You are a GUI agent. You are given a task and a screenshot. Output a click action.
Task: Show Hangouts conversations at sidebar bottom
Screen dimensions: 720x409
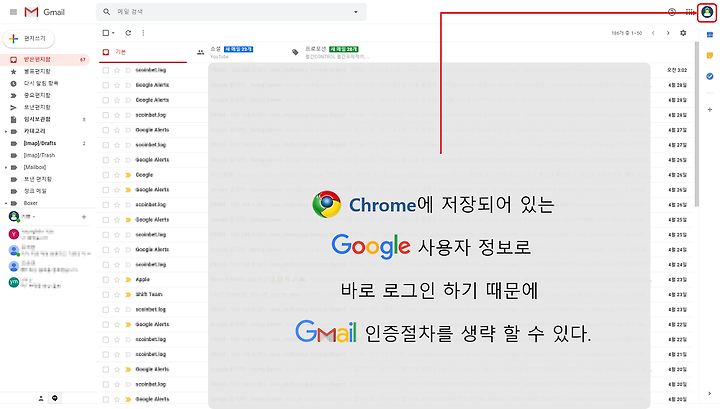(x=55, y=398)
